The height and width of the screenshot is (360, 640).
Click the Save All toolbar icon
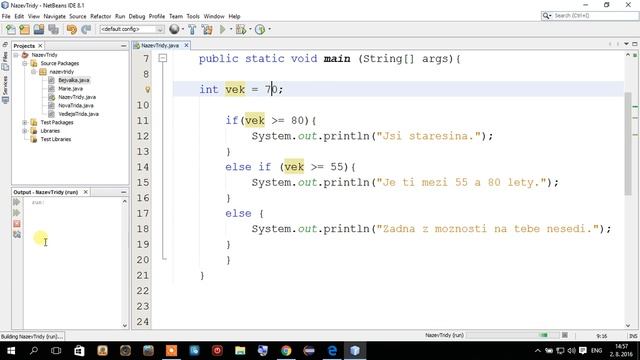[53, 29]
